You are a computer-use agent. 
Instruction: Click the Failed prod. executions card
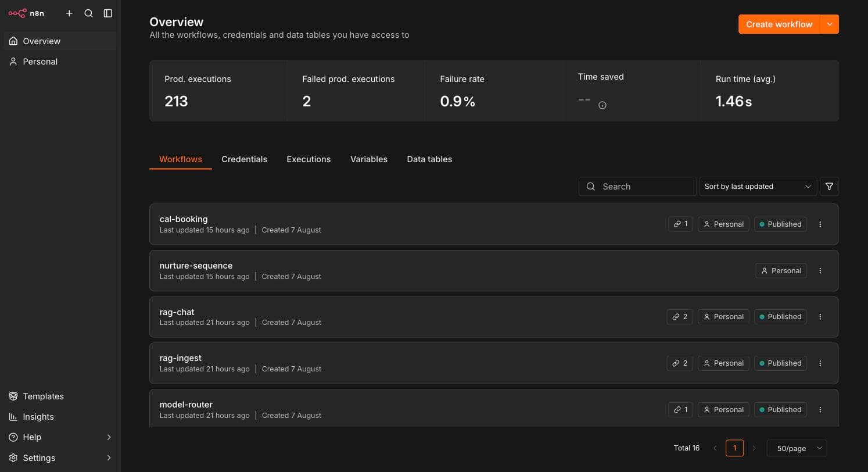tap(356, 91)
